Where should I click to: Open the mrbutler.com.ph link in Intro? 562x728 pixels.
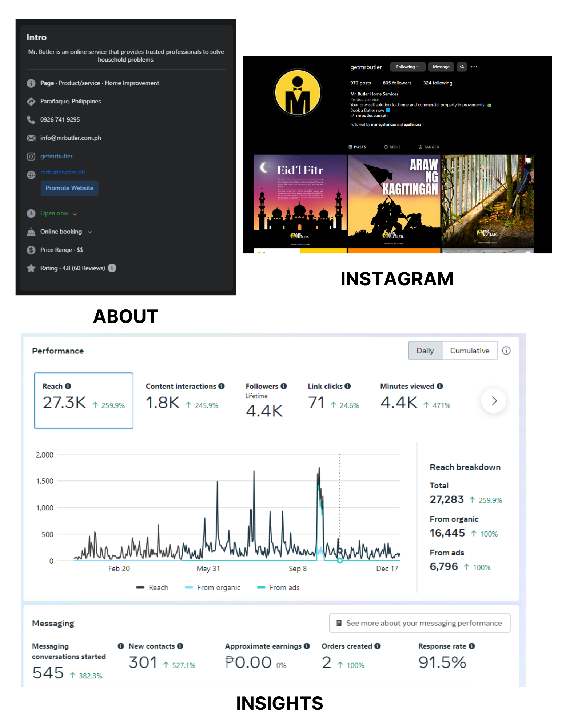63,173
